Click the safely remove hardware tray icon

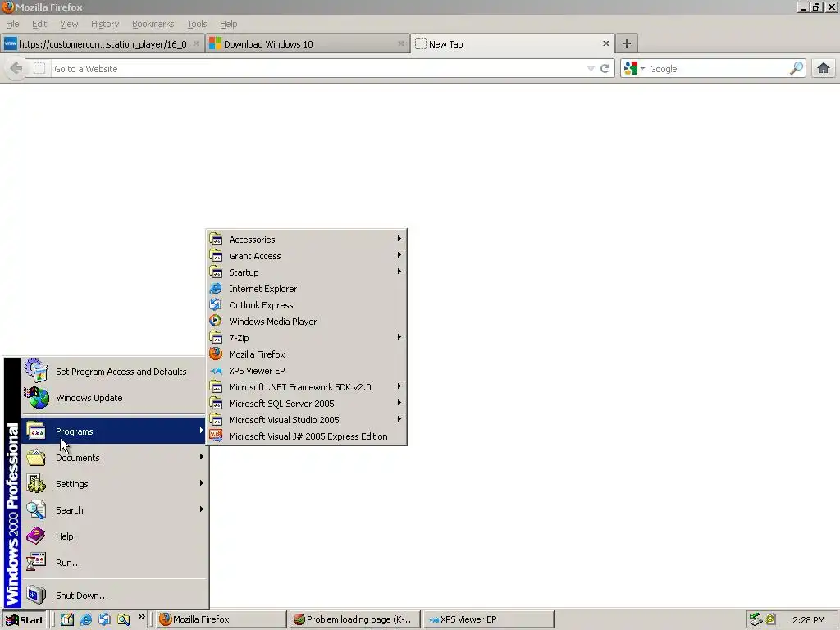click(x=755, y=619)
